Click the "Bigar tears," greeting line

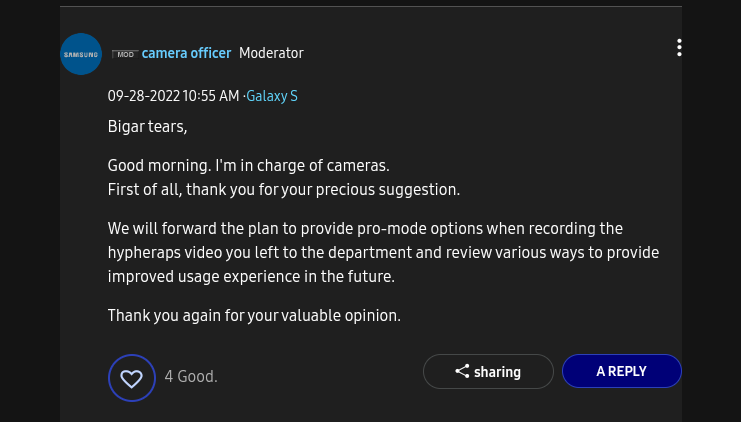coord(147,127)
